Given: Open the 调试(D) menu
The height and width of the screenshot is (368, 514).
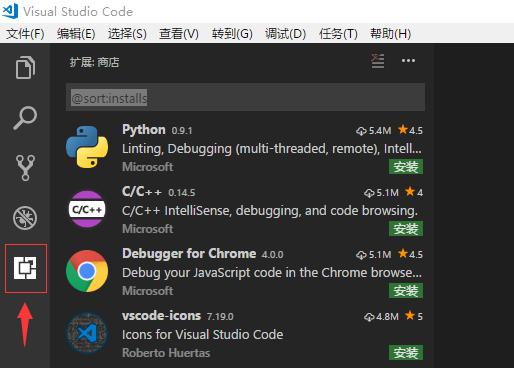Looking at the screenshot, I should [285, 34].
